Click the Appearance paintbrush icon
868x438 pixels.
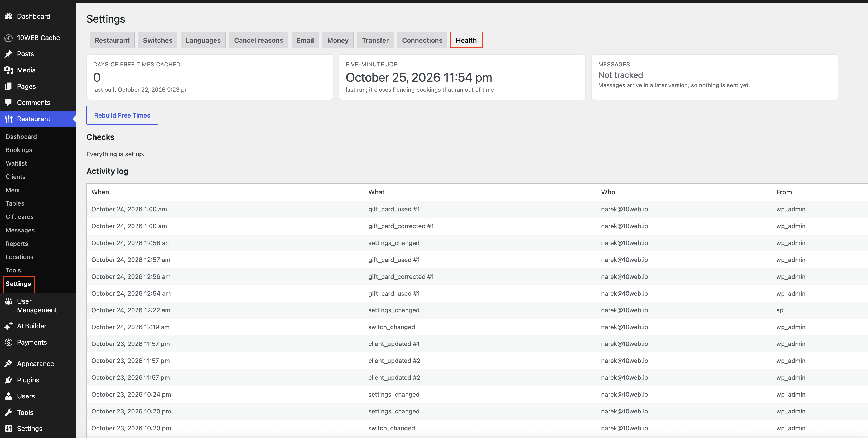coord(9,364)
